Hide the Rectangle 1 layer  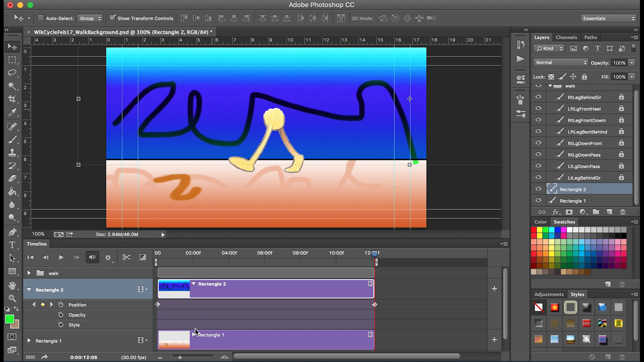(538, 200)
